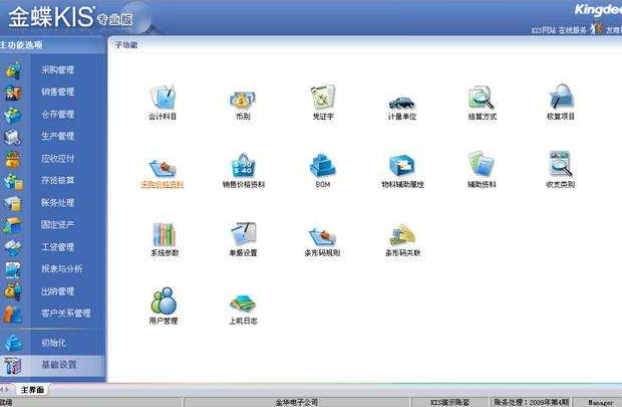The height and width of the screenshot is (407, 622).
Task: Open the 凭证字 voucher word icon
Action: pos(323,102)
